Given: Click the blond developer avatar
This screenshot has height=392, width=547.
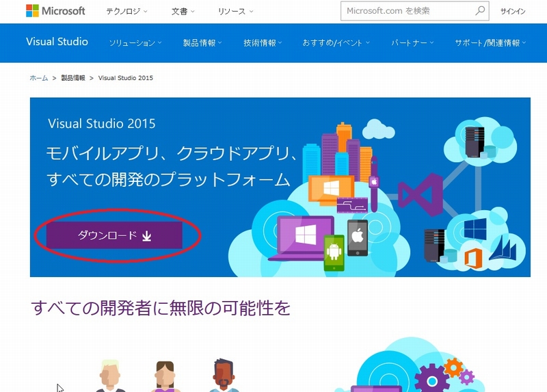Looking at the screenshot, I should coord(110,376).
